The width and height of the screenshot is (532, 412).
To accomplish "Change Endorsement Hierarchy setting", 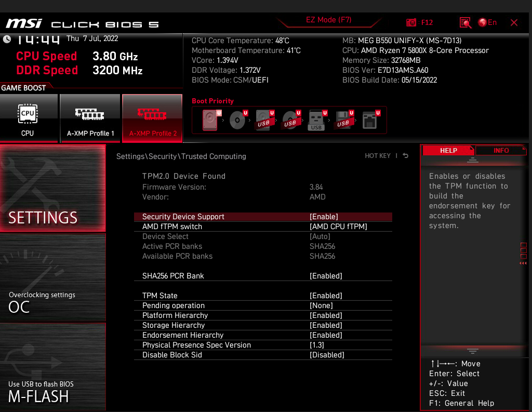I will pyautogui.click(x=263, y=335).
